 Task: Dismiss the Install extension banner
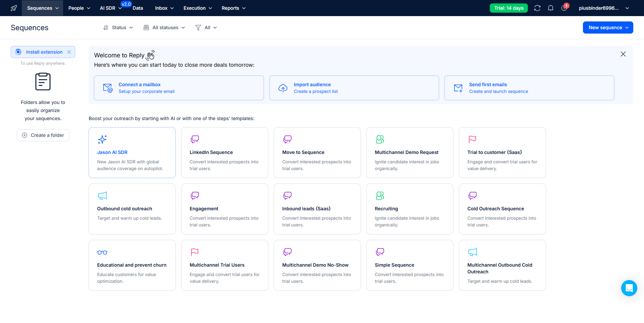pos(69,52)
